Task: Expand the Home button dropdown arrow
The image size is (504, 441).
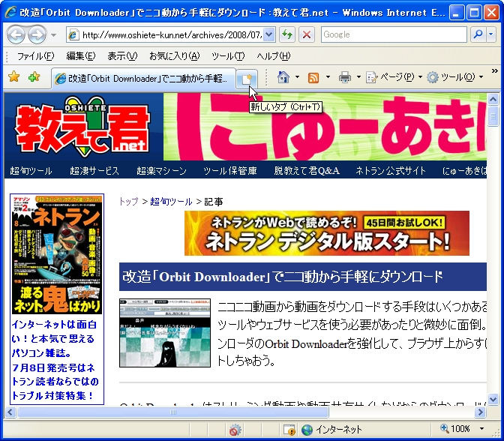Action: point(297,77)
